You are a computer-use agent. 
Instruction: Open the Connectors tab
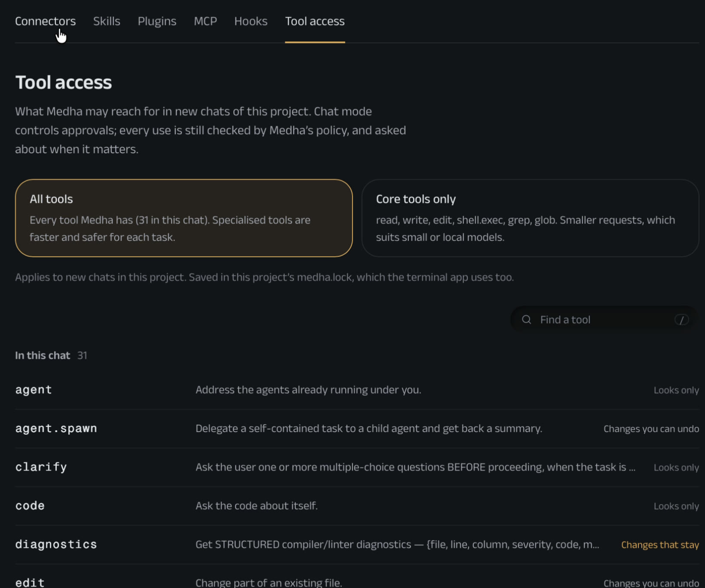[x=45, y=21]
